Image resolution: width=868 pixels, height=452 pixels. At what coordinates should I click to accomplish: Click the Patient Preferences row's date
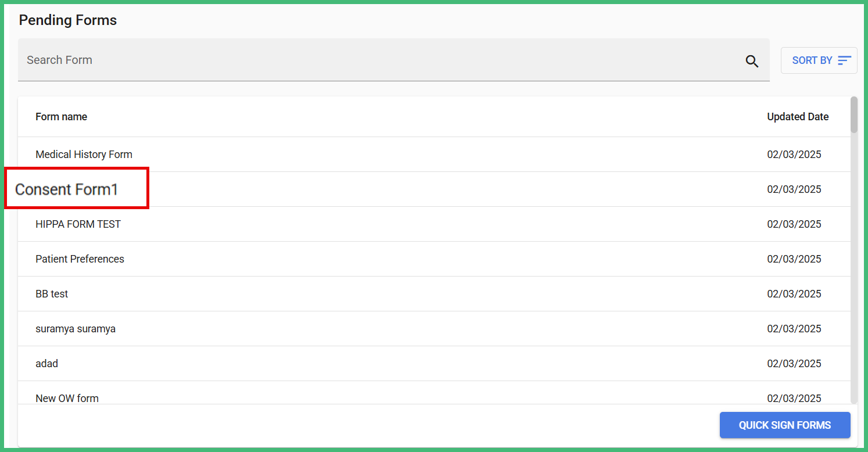794,259
